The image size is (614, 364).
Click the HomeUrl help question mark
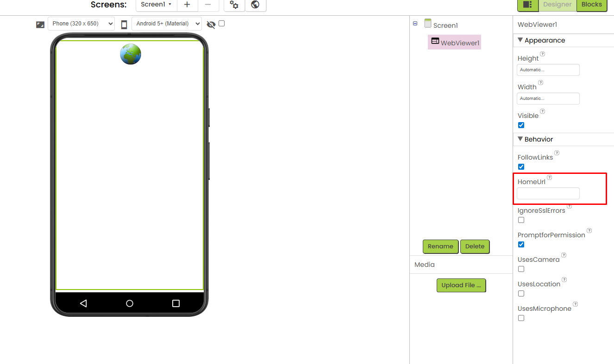click(x=550, y=178)
